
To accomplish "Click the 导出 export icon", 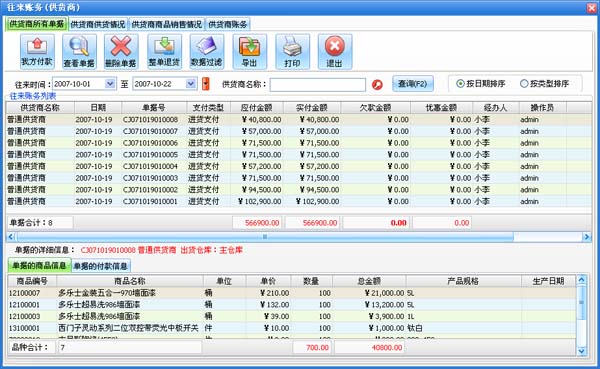I will 249,52.
